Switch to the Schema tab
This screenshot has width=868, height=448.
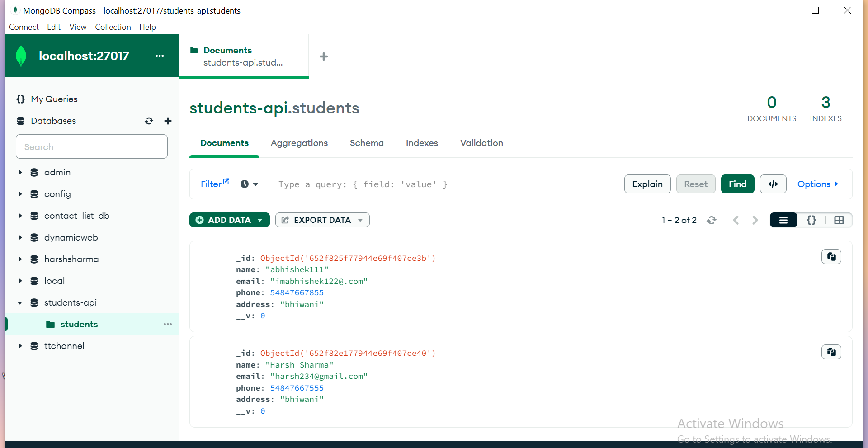click(x=367, y=143)
